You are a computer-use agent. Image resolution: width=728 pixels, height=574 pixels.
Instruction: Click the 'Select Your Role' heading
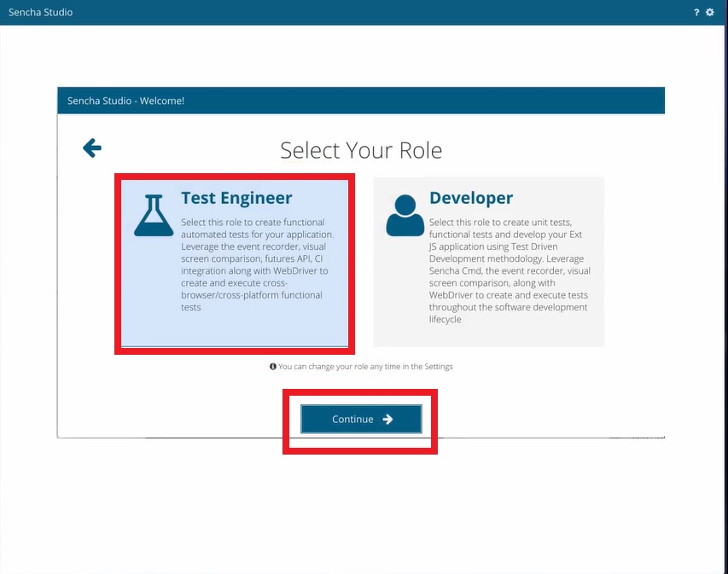click(x=361, y=150)
